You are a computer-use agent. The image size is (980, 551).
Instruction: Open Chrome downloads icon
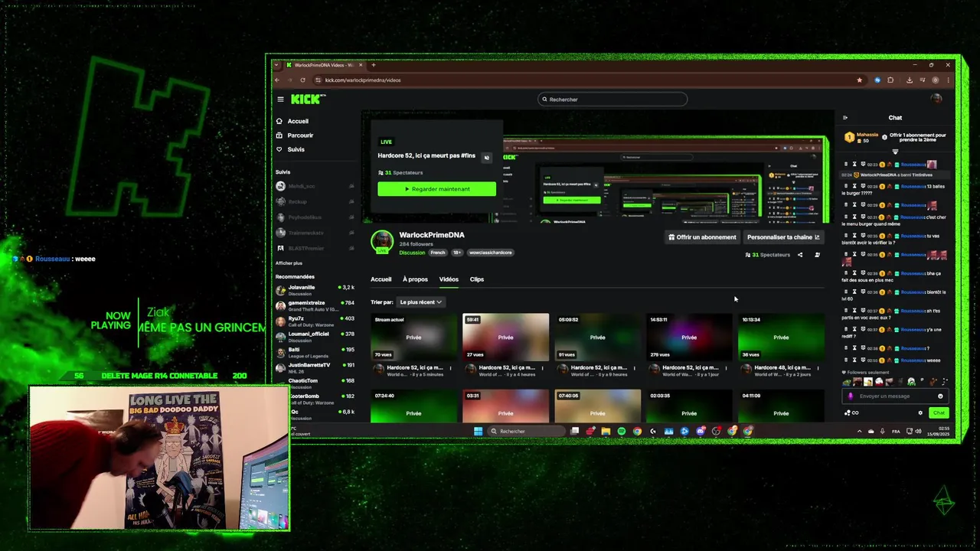pyautogui.click(x=909, y=80)
